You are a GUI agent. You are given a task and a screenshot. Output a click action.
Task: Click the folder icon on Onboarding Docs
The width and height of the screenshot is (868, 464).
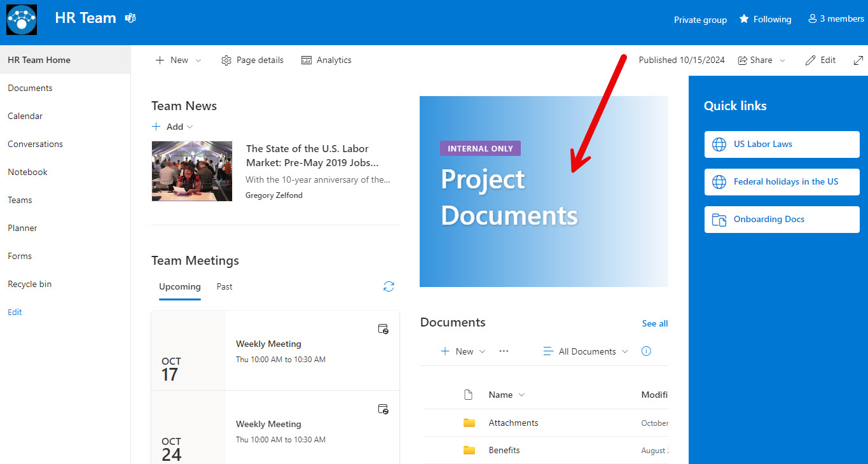719,220
